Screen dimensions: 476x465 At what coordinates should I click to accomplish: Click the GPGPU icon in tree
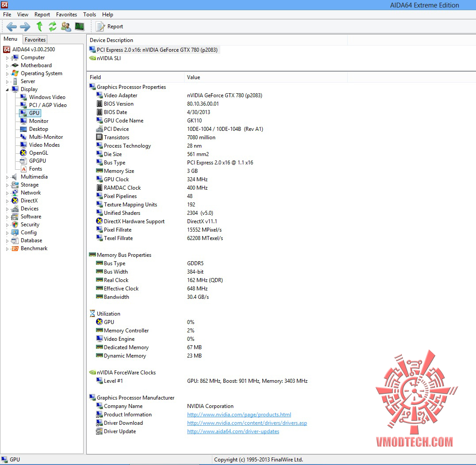pyautogui.click(x=23, y=161)
